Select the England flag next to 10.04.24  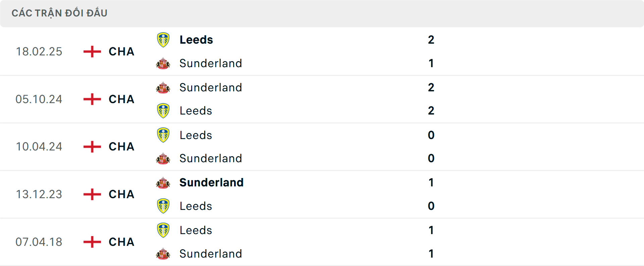[91, 147]
